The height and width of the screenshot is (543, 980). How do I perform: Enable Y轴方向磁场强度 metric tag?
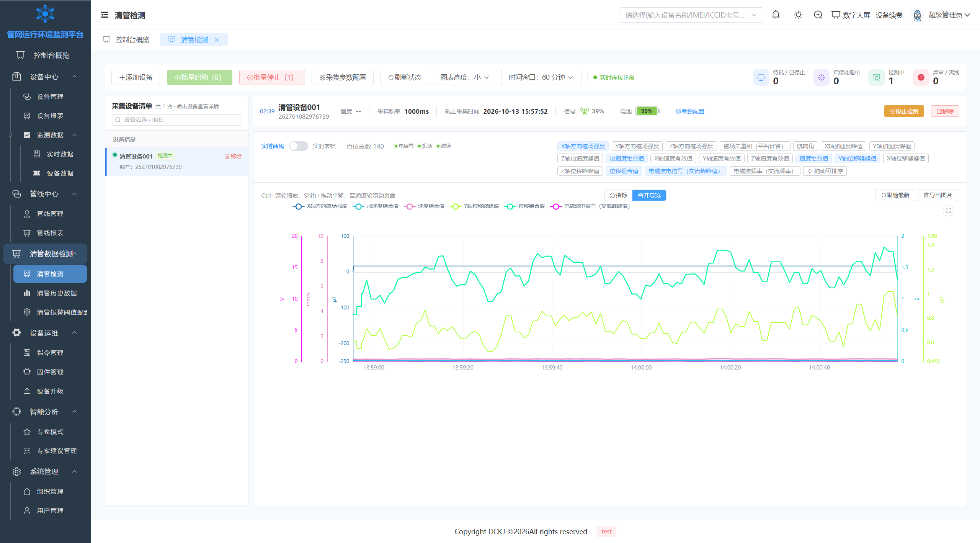click(637, 146)
